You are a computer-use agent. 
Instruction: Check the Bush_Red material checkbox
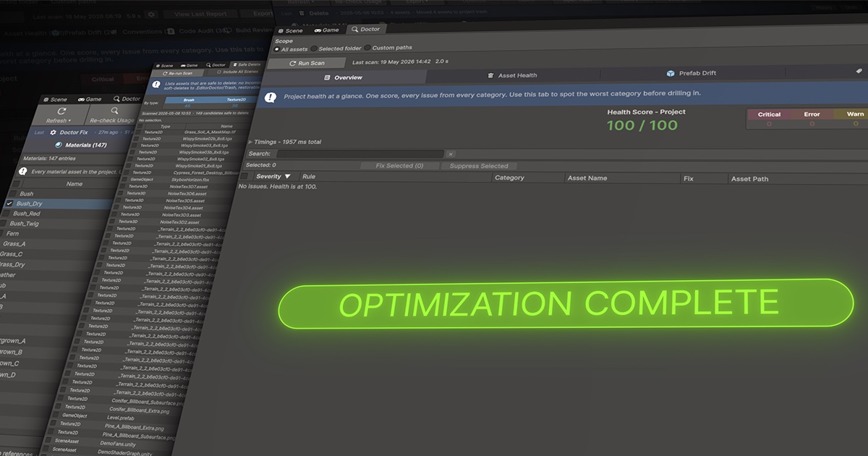pyautogui.click(x=7, y=214)
